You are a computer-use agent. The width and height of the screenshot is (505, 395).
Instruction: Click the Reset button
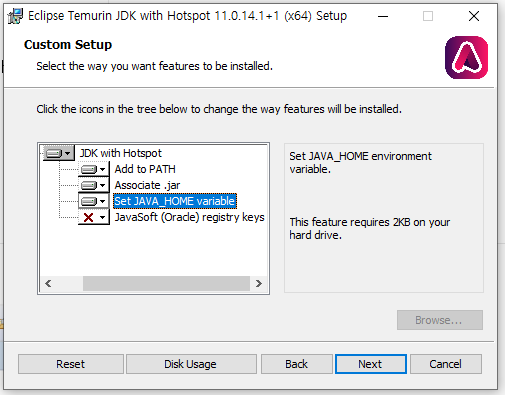pos(71,364)
